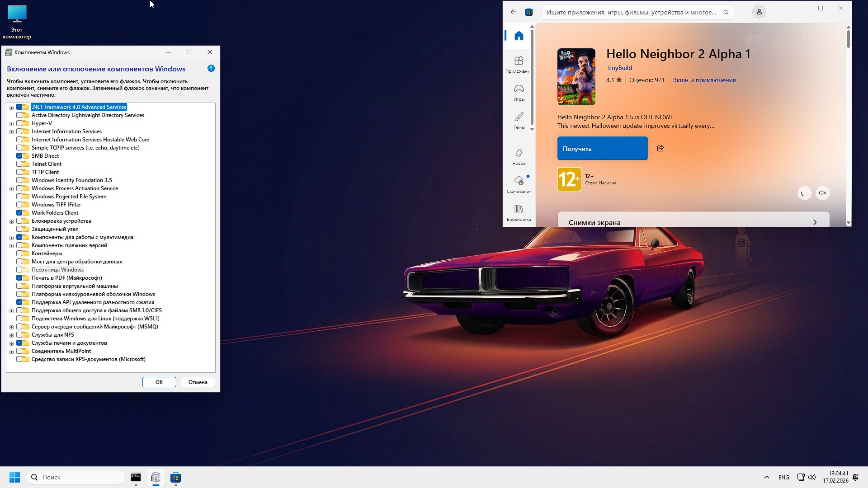Click Получить to get Hello Neighbor 2
868x488 pixels.
tap(602, 148)
